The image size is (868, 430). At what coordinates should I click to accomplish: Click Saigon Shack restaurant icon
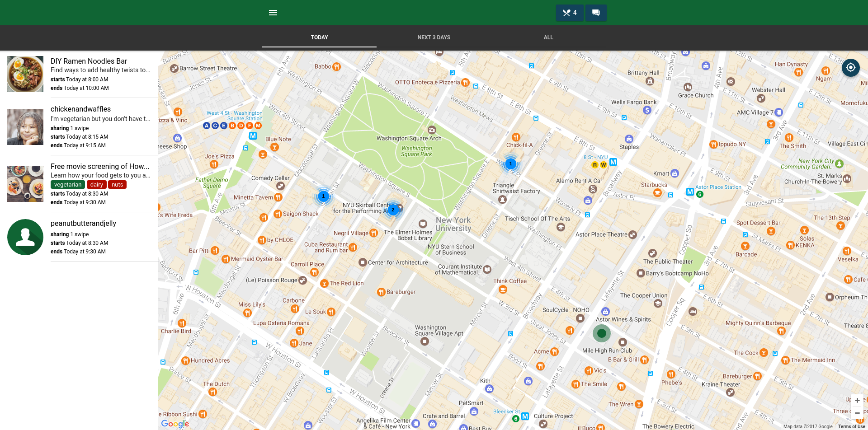pos(278,214)
